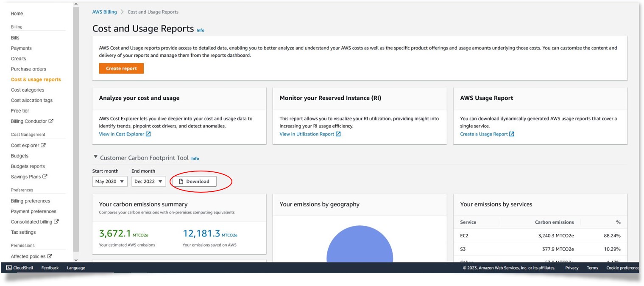Open Free tier in sidebar
This screenshot has width=644, height=286.
[20, 111]
